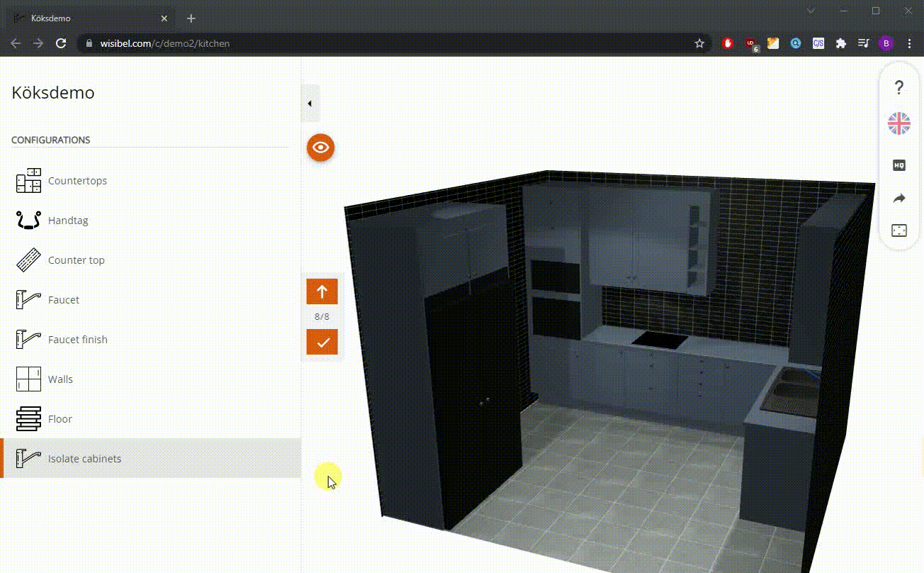Select Isolate cabinets item
This screenshot has width=924, height=573.
pyautogui.click(x=84, y=459)
